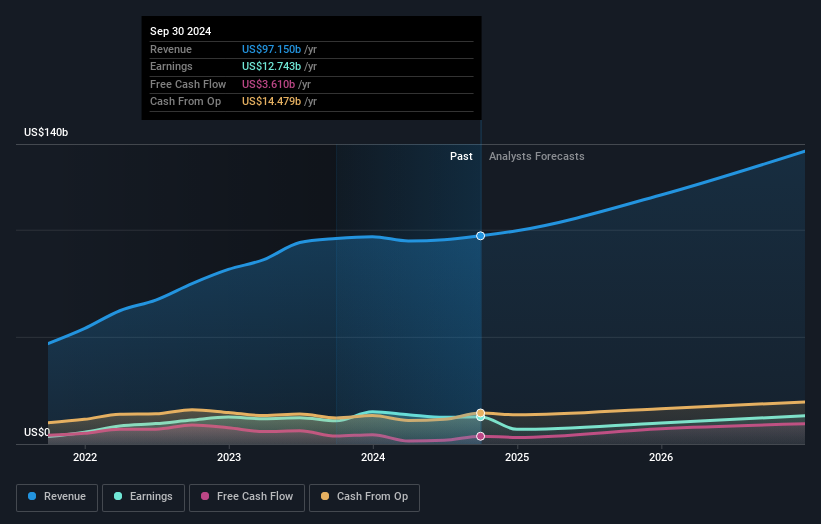Click the Revenue label in the tooltip
This screenshot has width=821, height=524.
point(171,49)
